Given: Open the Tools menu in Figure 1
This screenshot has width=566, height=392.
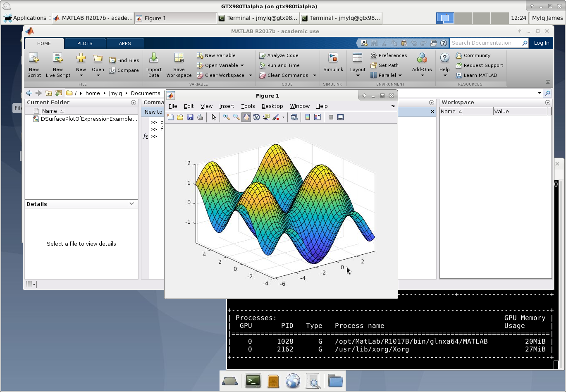Looking at the screenshot, I should (x=248, y=106).
